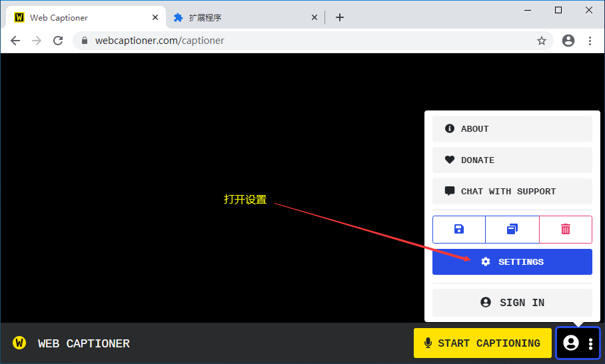This screenshot has height=364, width=605.
Task: Bookmark this page with the star icon
Action: tap(542, 41)
